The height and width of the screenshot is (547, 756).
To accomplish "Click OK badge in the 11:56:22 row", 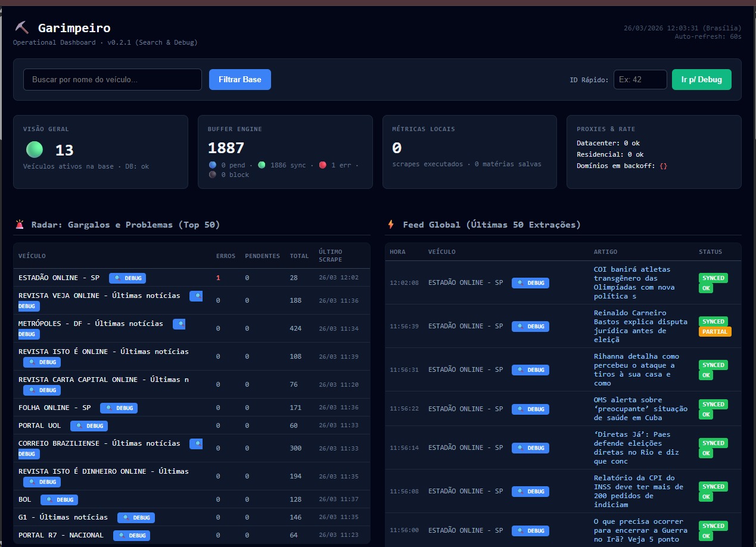I will [706, 414].
